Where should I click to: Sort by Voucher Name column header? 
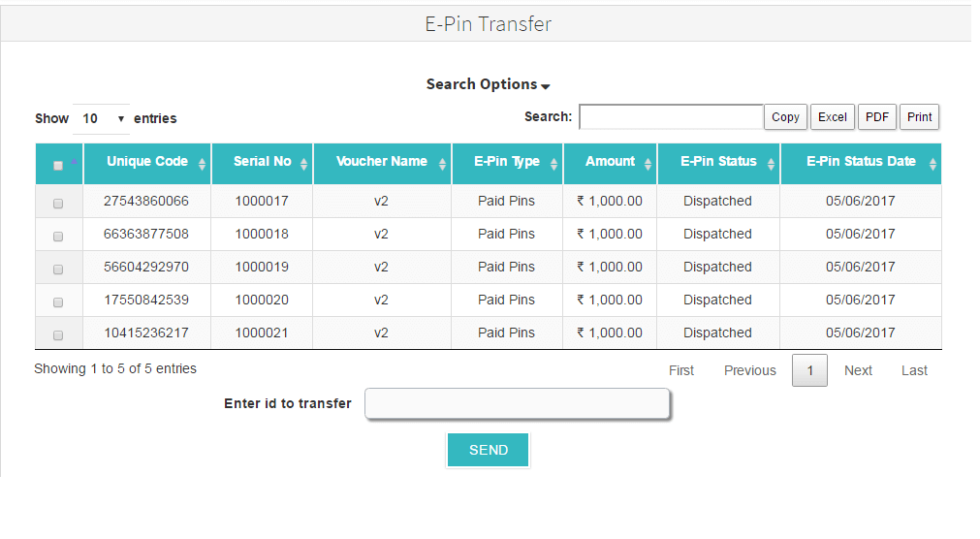[382, 163]
